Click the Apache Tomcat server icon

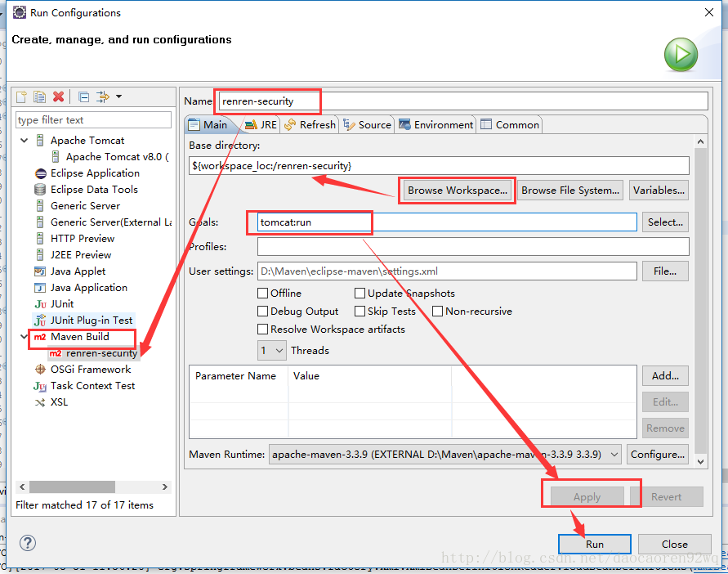(x=40, y=141)
